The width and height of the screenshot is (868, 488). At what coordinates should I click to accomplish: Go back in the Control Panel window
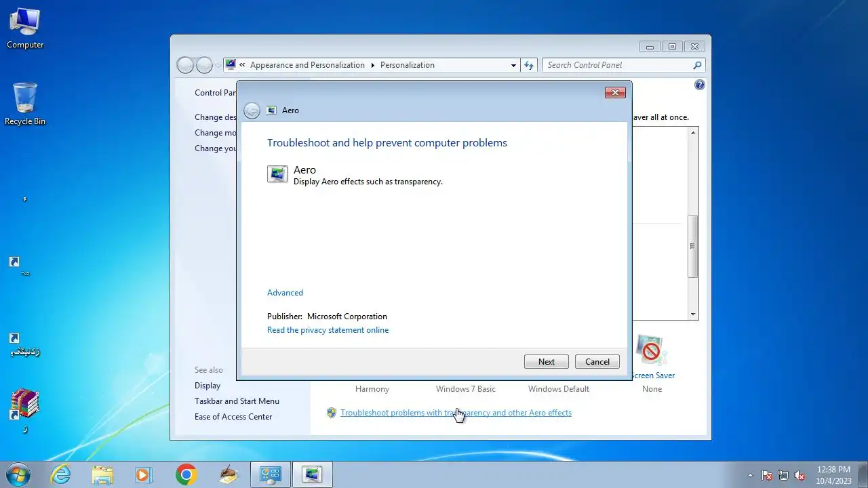pos(185,65)
